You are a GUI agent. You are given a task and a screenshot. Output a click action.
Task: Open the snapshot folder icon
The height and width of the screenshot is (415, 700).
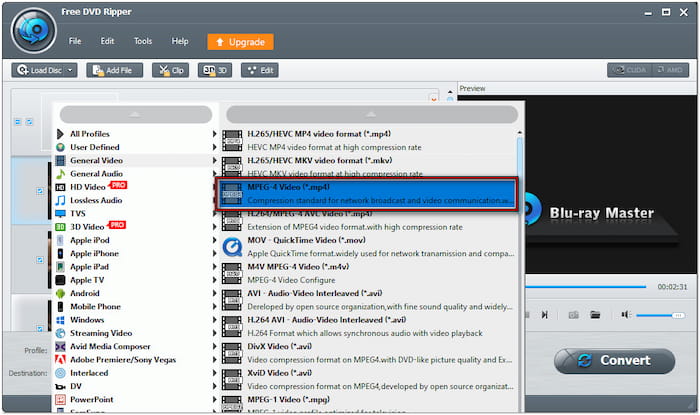tap(595, 315)
